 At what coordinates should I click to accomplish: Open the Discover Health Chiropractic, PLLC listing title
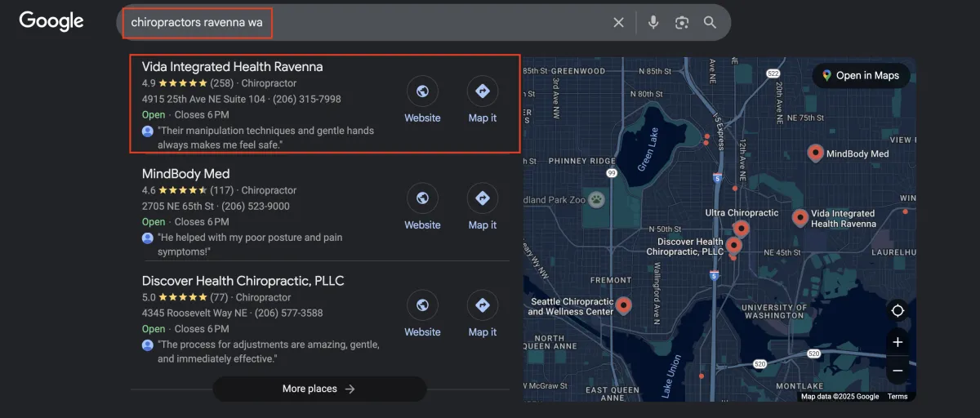point(243,281)
